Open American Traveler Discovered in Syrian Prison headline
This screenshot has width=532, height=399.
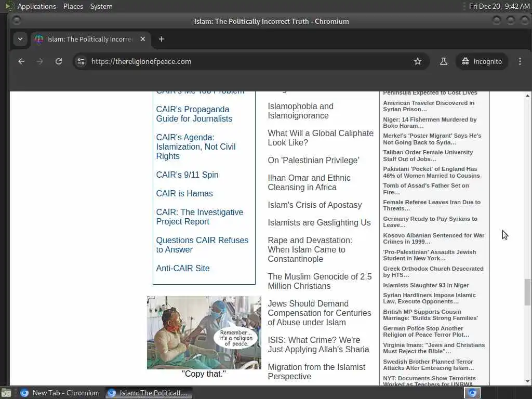point(429,106)
